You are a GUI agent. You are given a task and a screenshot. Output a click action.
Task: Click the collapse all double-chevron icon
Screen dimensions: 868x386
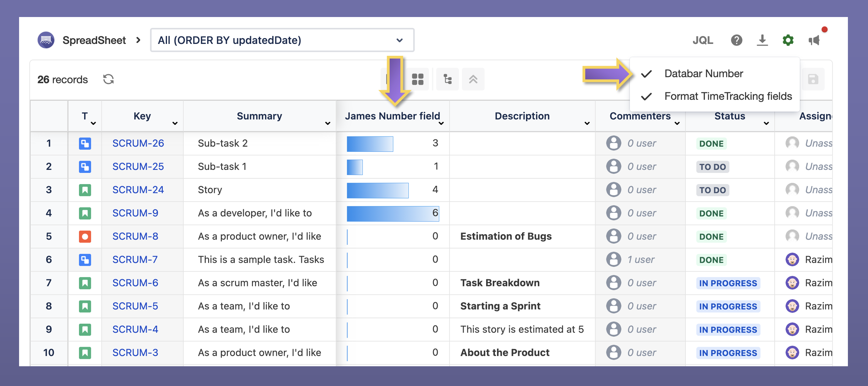click(473, 79)
